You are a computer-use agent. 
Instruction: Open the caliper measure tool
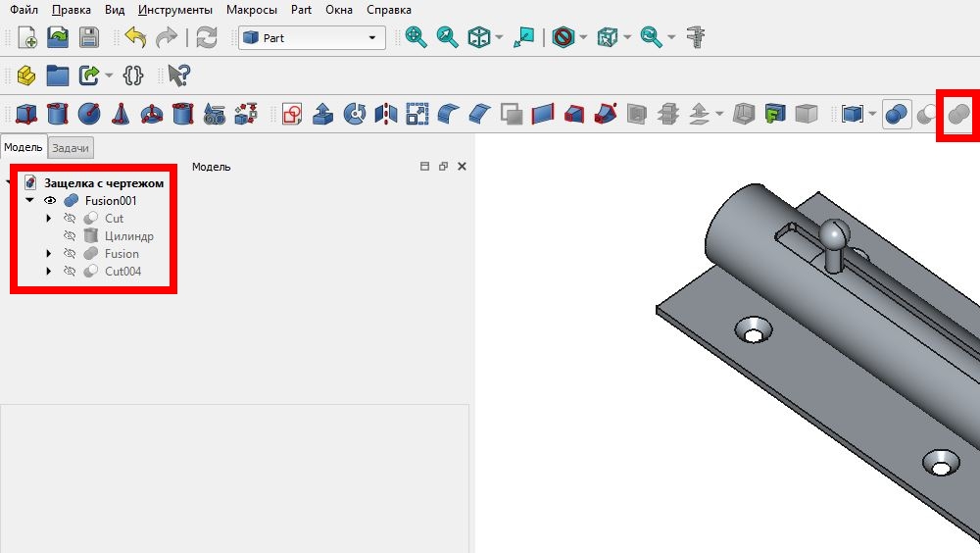696,37
